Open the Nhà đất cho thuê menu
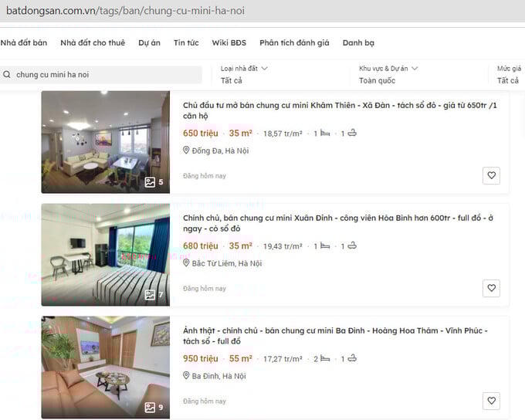Viewport: 525px width, 420px height. pyautogui.click(x=93, y=43)
